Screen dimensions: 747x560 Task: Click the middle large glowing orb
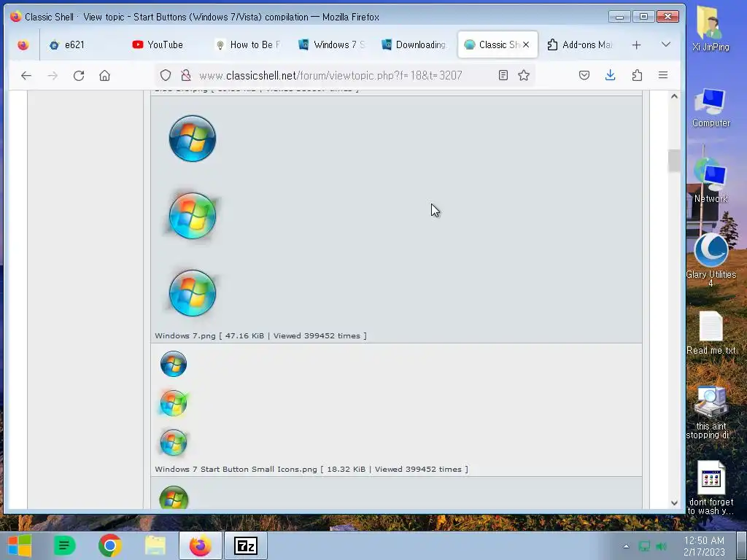click(193, 216)
